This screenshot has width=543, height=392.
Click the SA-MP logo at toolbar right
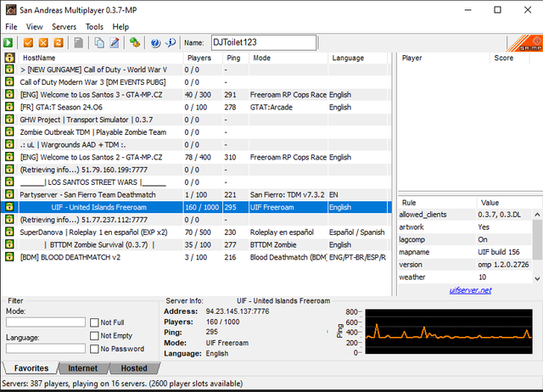525,43
